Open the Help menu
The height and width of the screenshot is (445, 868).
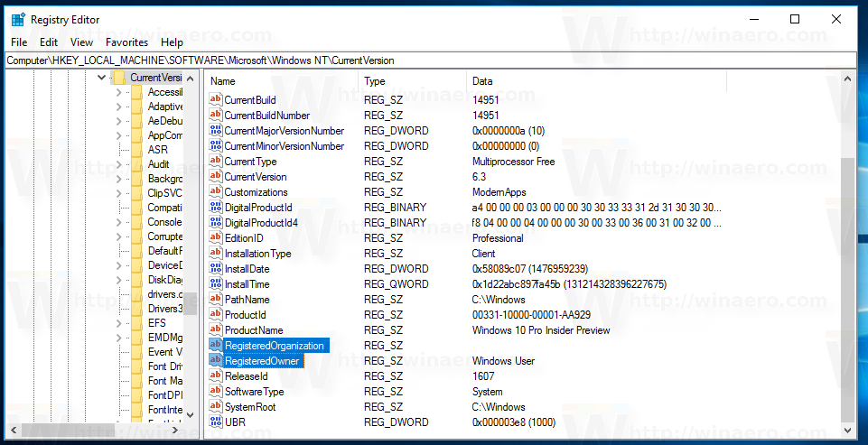pyautogui.click(x=172, y=42)
